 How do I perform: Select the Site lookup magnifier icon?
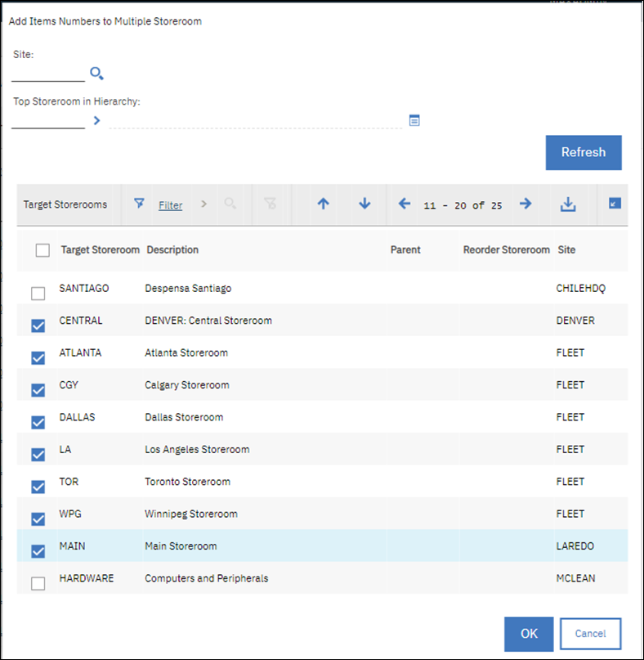(x=96, y=74)
